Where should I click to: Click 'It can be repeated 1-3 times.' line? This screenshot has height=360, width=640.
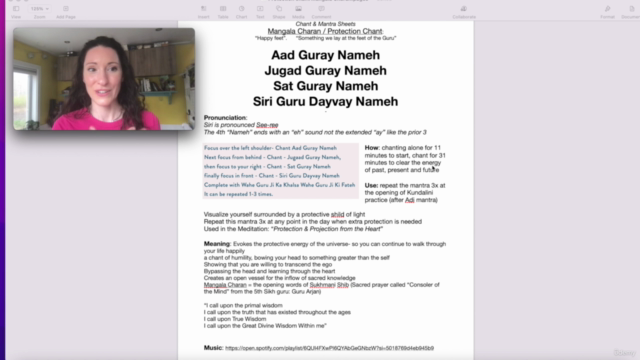[x=238, y=194]
